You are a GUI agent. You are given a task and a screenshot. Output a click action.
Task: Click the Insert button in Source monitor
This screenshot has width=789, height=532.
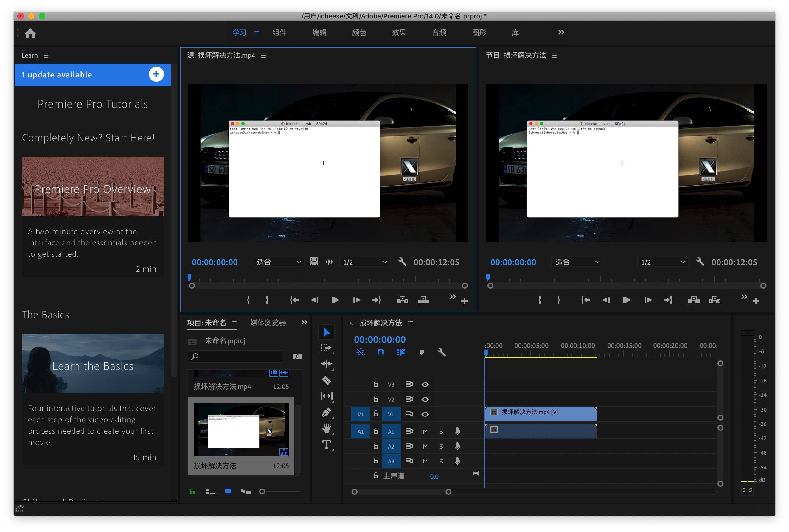click(x=402, y=300)
